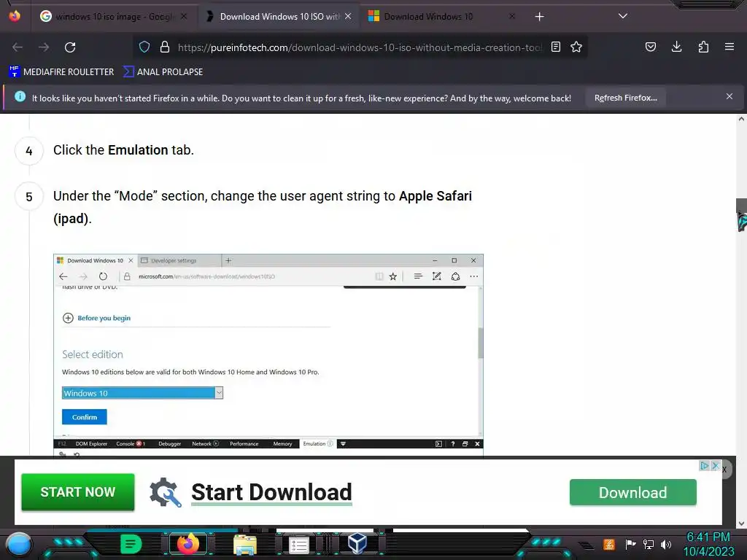
Task: Open the list document app in taskbar
Action: (x=298, y=545)
